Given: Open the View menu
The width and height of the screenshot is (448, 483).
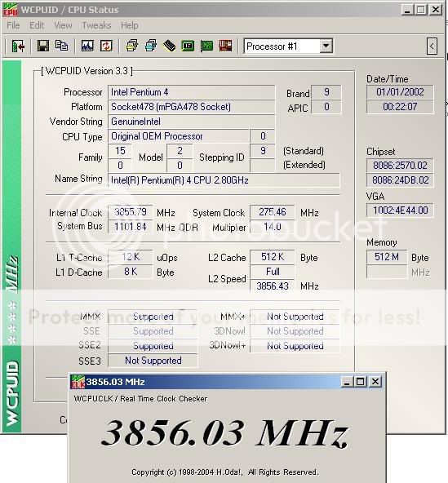Looking at the screenshot, I should (63, 25).
